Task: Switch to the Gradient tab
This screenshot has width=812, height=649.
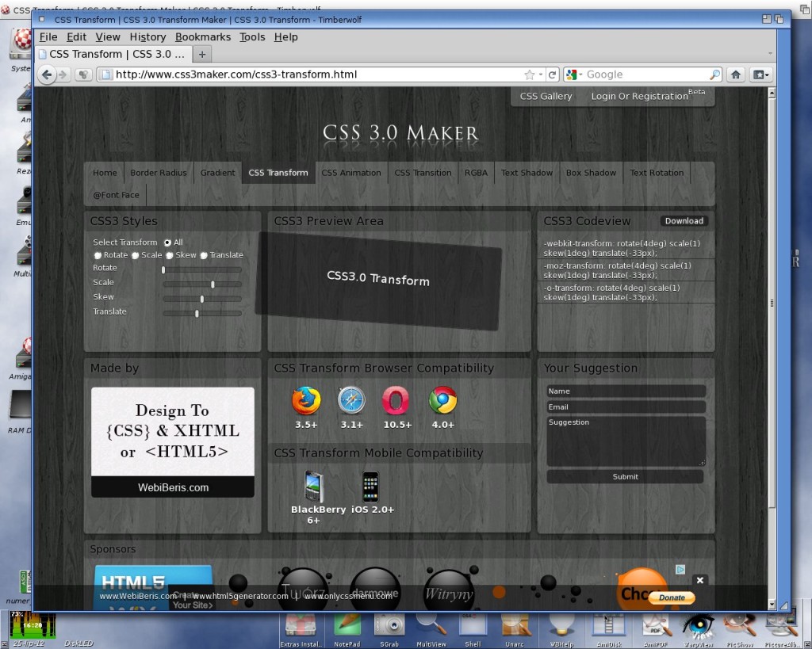Action: coord(217,173)
